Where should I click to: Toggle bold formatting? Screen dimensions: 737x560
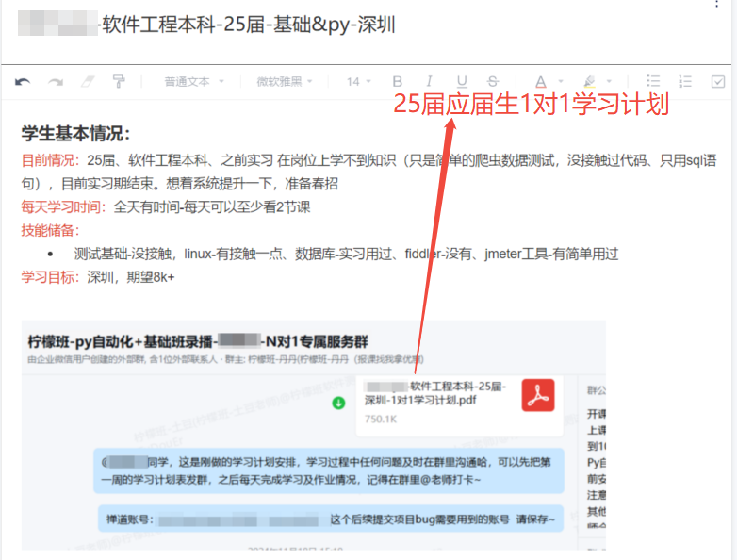pyautogui.click(x=397, y=82)
